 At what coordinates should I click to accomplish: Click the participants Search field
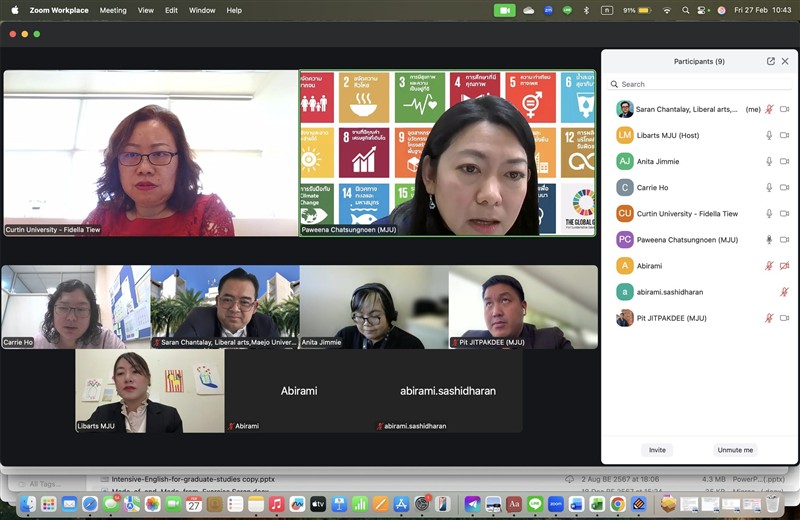click(700, 84)
